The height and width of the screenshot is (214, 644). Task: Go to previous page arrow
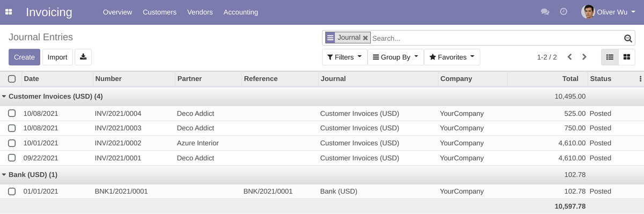[569, 57]
